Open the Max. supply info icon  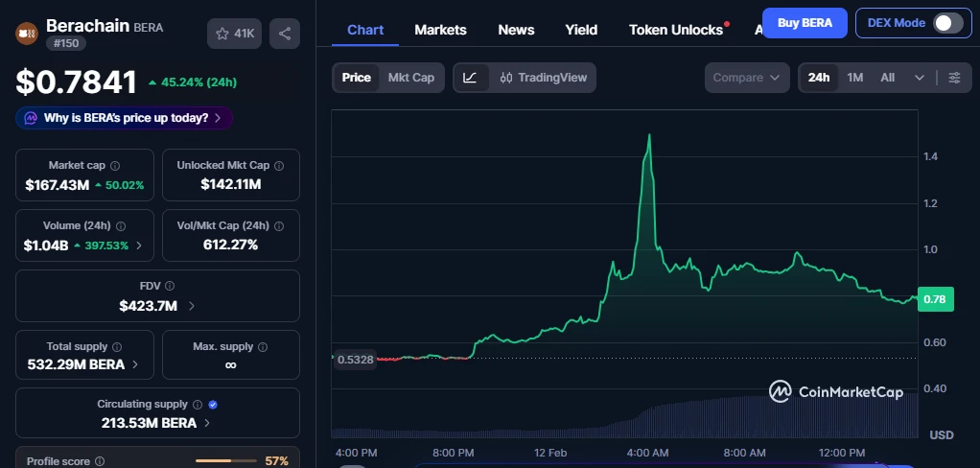263,347
